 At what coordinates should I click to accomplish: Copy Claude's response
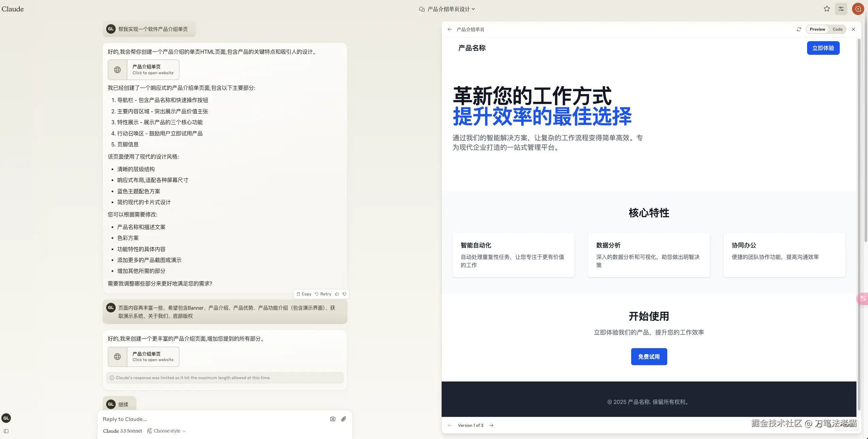304,294
